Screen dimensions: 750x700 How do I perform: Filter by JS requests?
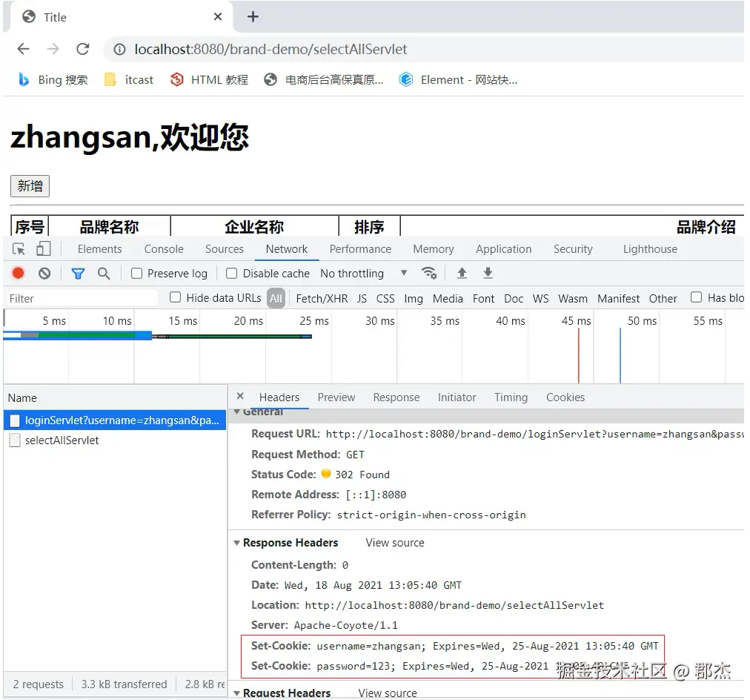[362, 299]
